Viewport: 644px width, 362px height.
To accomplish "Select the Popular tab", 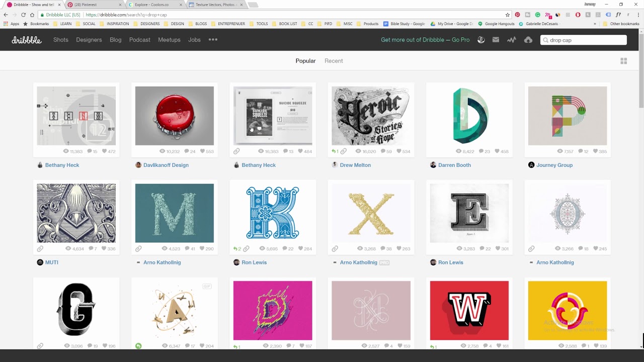I will pos(305,61).
